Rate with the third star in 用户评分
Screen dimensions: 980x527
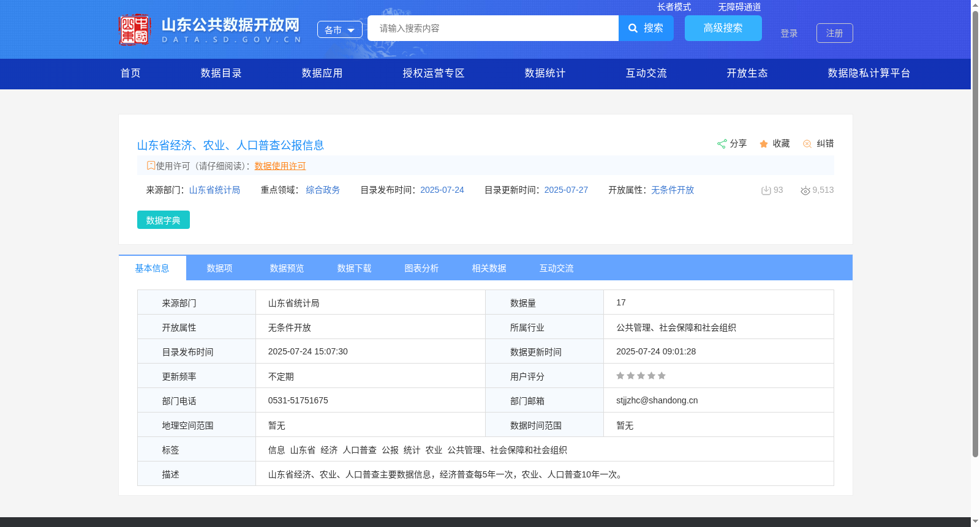coord(641,376)
